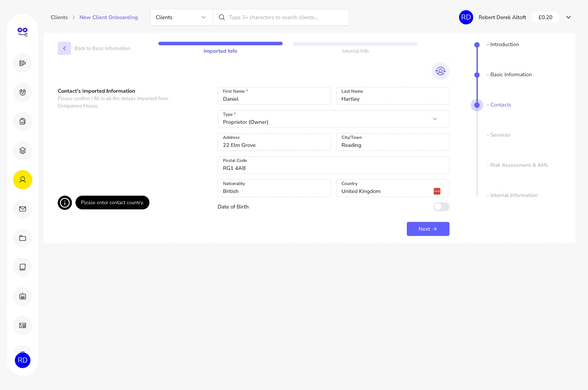Click the Back to Basic Information link
This screenshot has height=390, width=588.
click(102, 48)
